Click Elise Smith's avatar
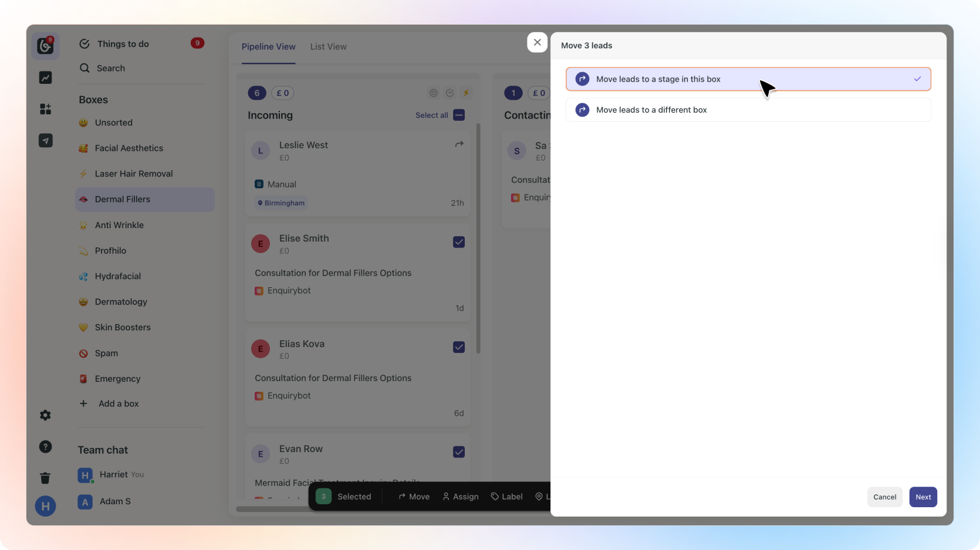The image size is (980, 550). 261,244
